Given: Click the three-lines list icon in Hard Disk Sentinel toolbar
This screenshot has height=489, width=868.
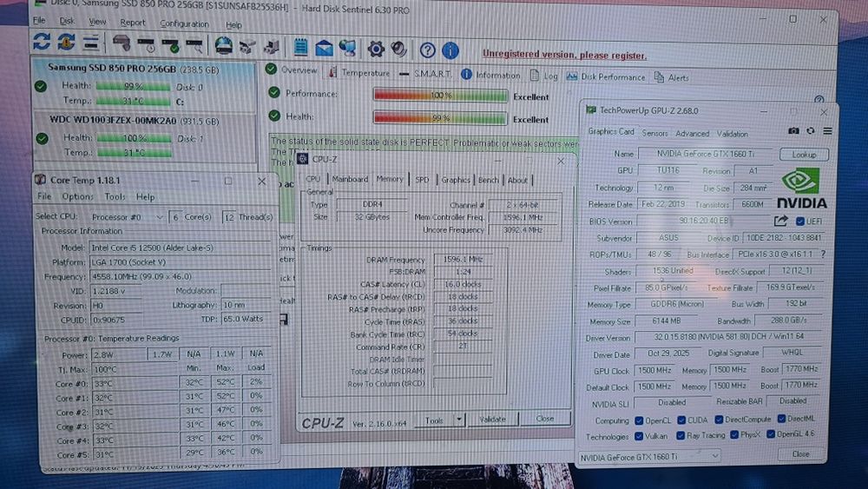Looking at the screenshot, I should (x=90, y=43).
